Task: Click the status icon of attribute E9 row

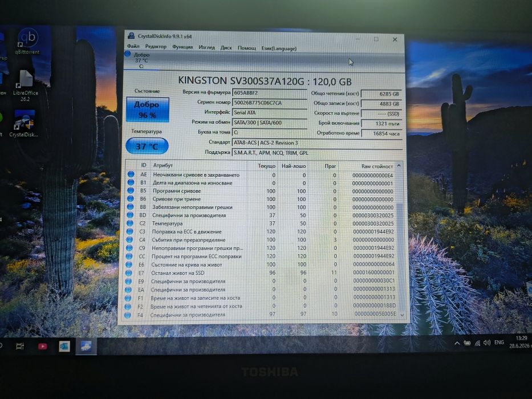Action: coord(129,281)
